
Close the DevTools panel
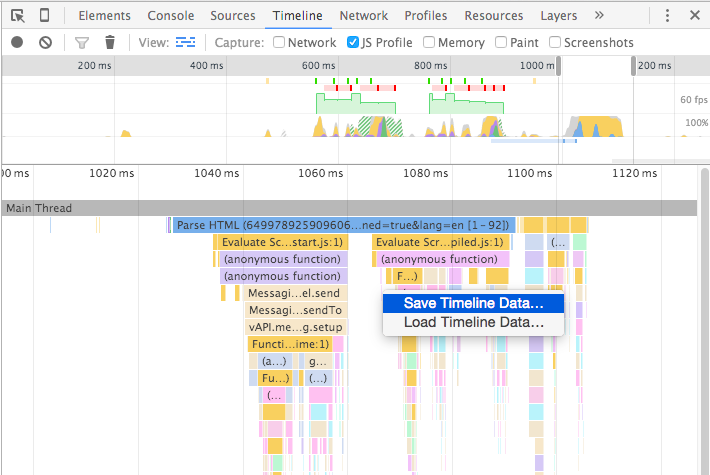point(694,16)
